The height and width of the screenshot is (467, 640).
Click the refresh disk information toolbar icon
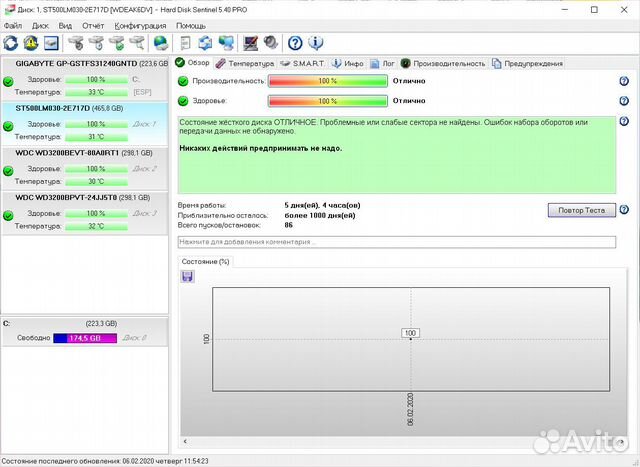(x=10, y=43)
